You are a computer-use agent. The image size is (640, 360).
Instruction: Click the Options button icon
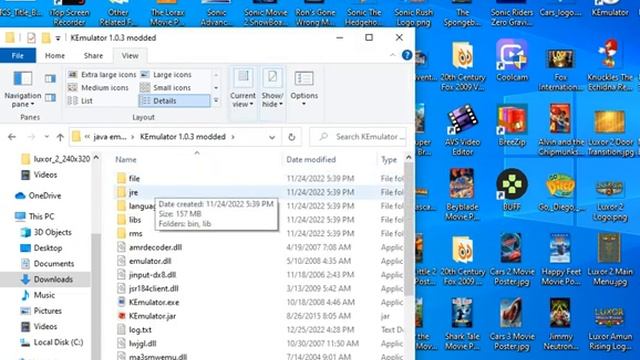[304, 78]
